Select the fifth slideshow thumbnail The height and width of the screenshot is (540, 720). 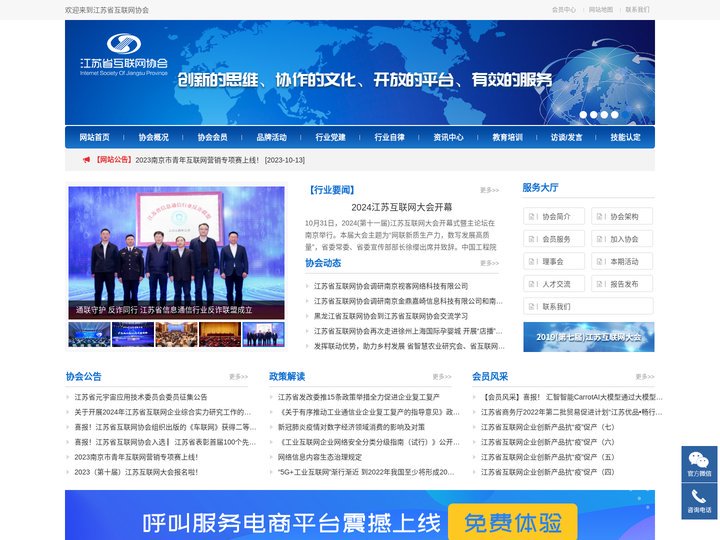click(264, 334)
